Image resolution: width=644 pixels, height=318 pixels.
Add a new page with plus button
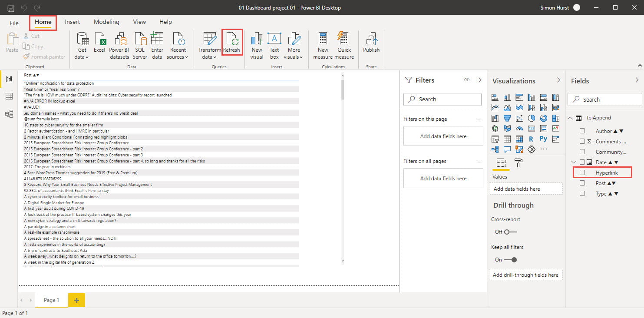coord(76,300)
